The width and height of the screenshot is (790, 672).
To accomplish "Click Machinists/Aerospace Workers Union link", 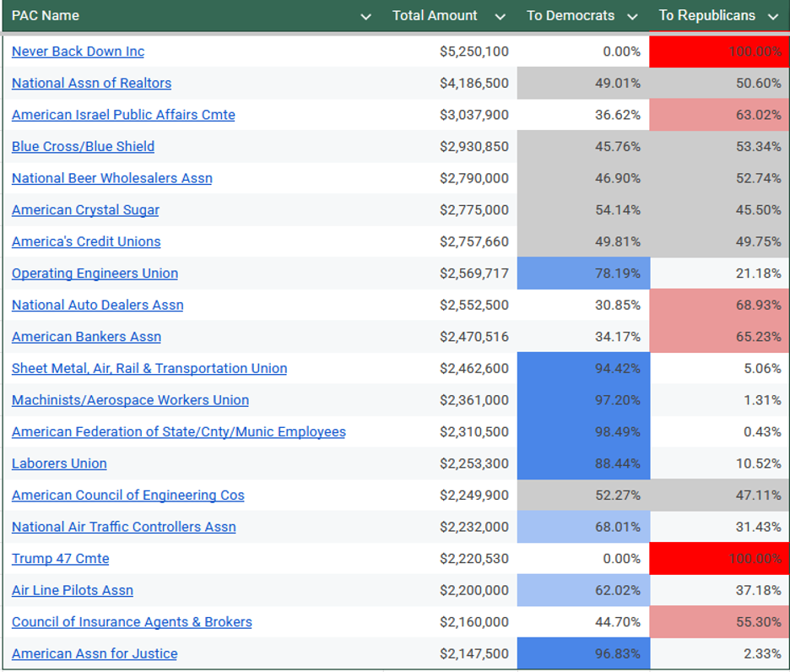I will 131,400.
